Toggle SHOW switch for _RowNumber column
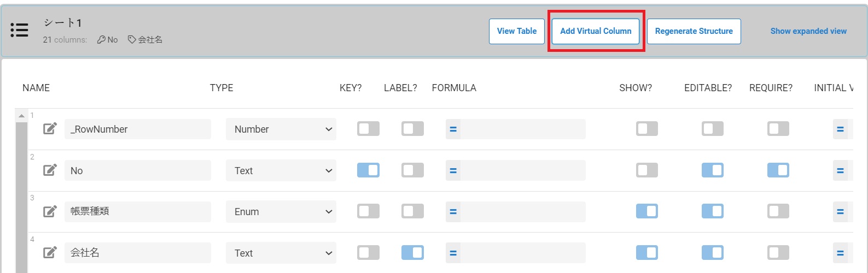868x273 pixels. 646,129
